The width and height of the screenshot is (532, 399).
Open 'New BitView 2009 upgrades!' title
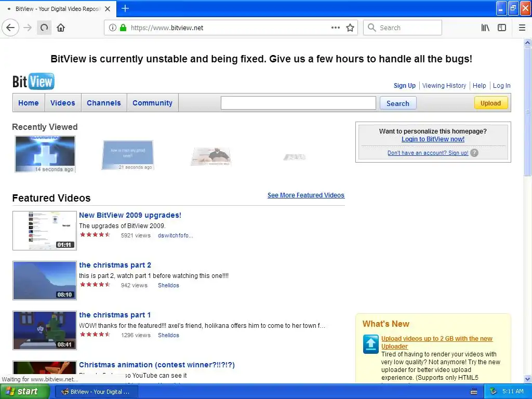click(130, 215)
